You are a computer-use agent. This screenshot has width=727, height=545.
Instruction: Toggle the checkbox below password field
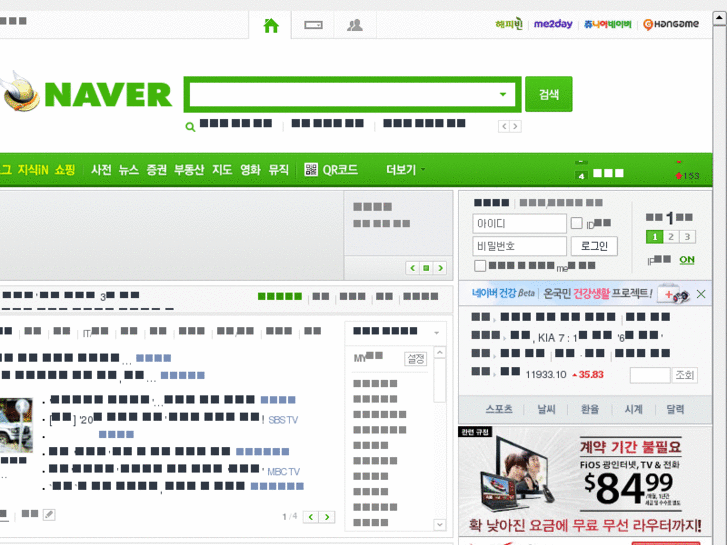pyautogui.click(x=480, y=266)
